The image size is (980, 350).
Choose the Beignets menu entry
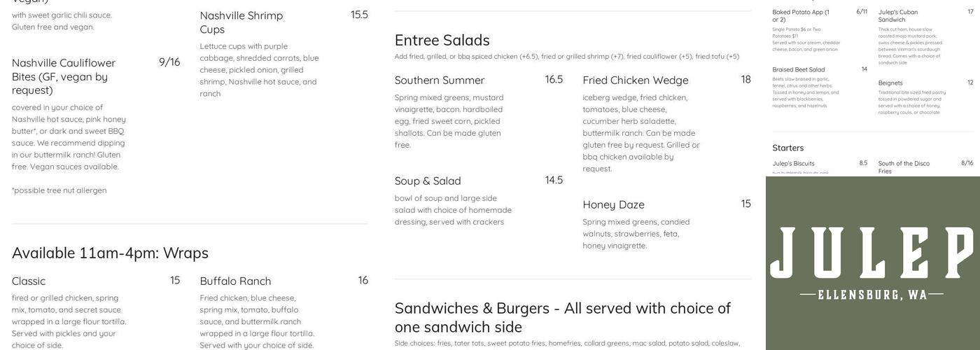point(890,83)
